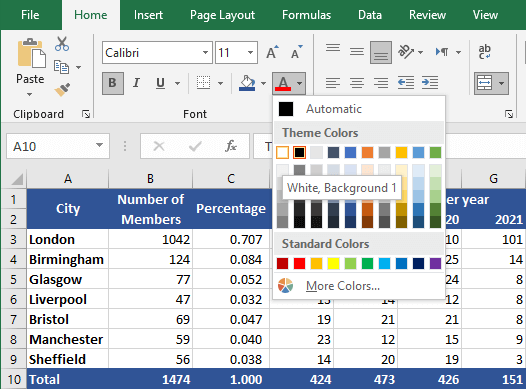The width and height of the screenshot is (526, 389).
Task: Open the Clipboard dialog launcher
Action: (86, 114)
